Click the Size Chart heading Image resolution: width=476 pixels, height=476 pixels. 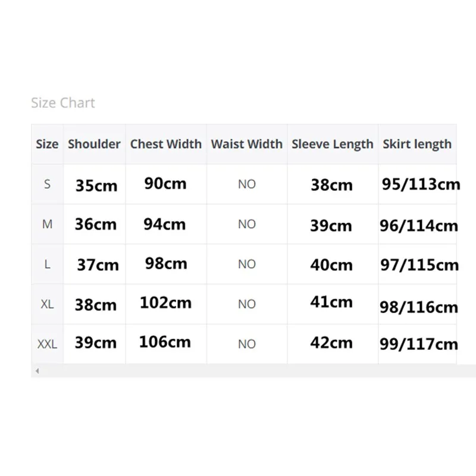click(63, 103)
